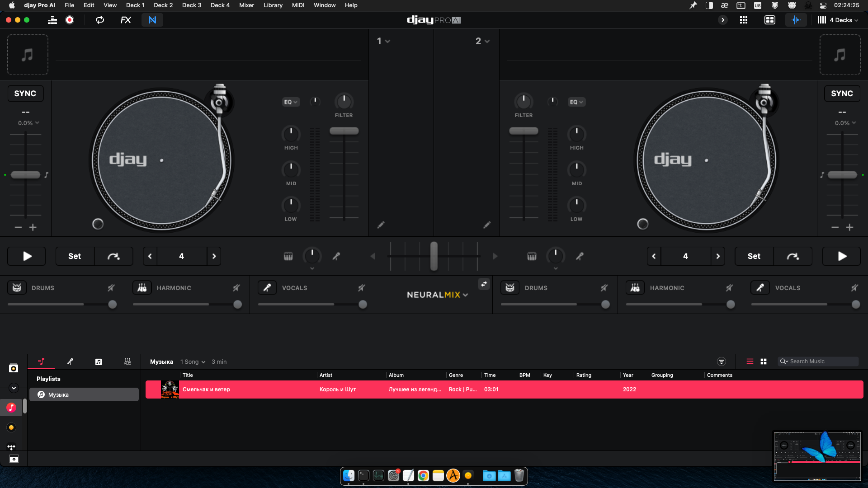The width and height of the screenshot is (868, 488).
Task: Mute left deck DRUMS stem
Action: click(111, 288)
